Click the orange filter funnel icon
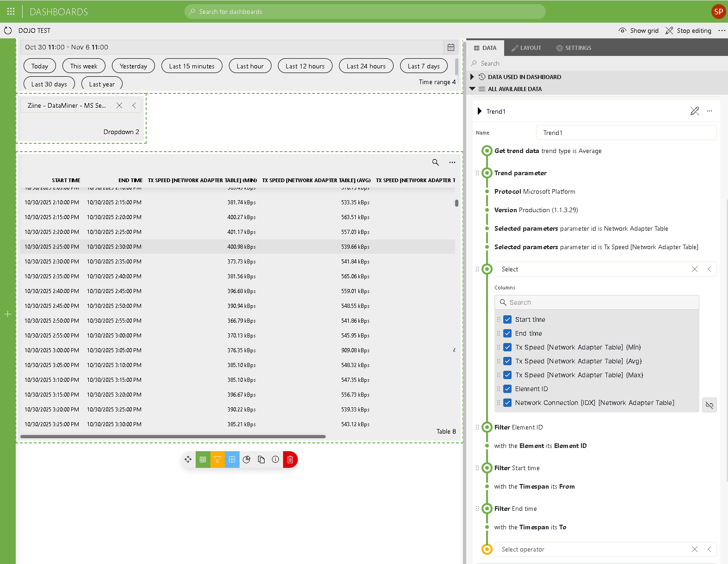 pos(217,460)
